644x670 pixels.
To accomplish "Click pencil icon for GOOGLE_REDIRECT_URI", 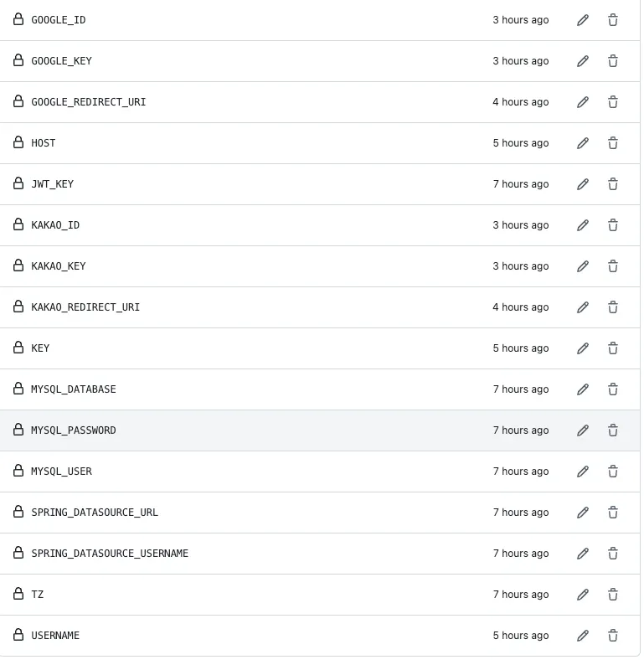I will 583,102.
